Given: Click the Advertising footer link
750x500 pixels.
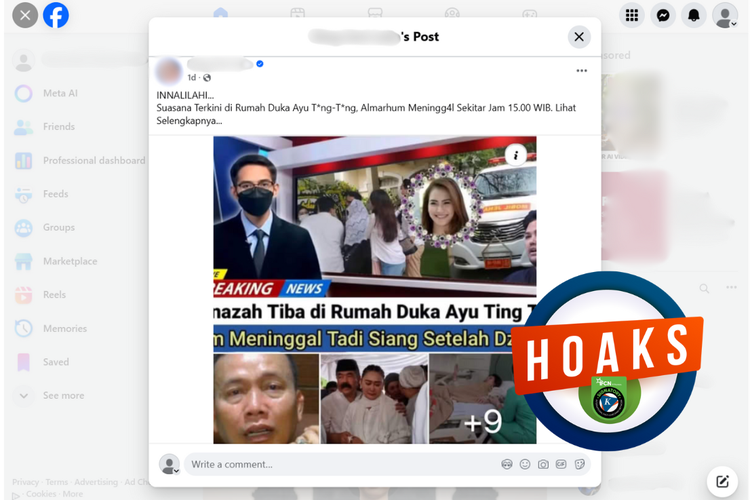Looking at the screenshot, I should tap(96, 482).
